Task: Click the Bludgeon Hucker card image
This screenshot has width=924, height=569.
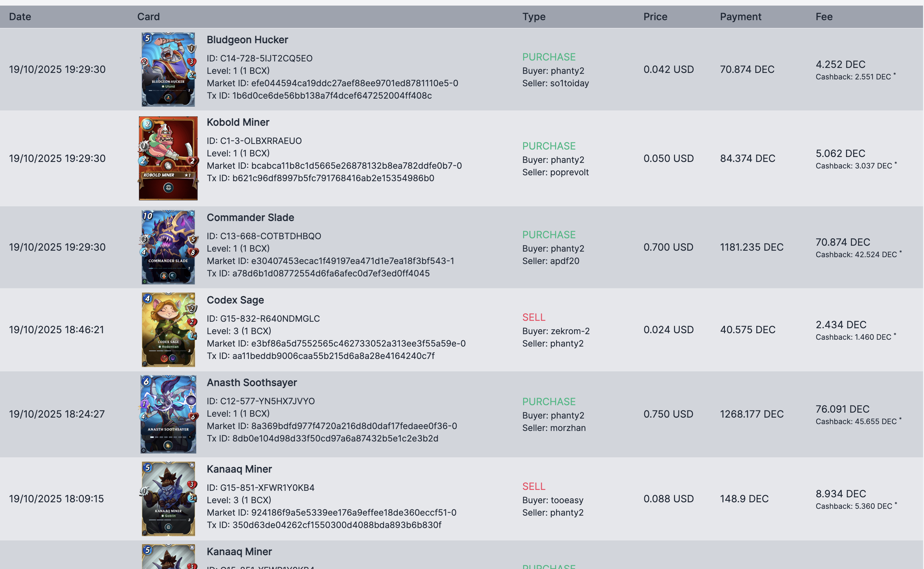Action: click(168, 69)
